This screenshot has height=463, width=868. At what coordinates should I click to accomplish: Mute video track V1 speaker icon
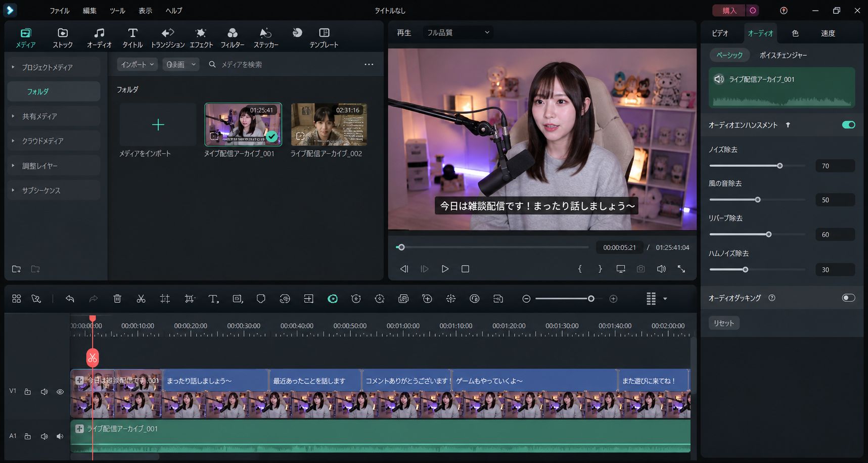[44, 392]
